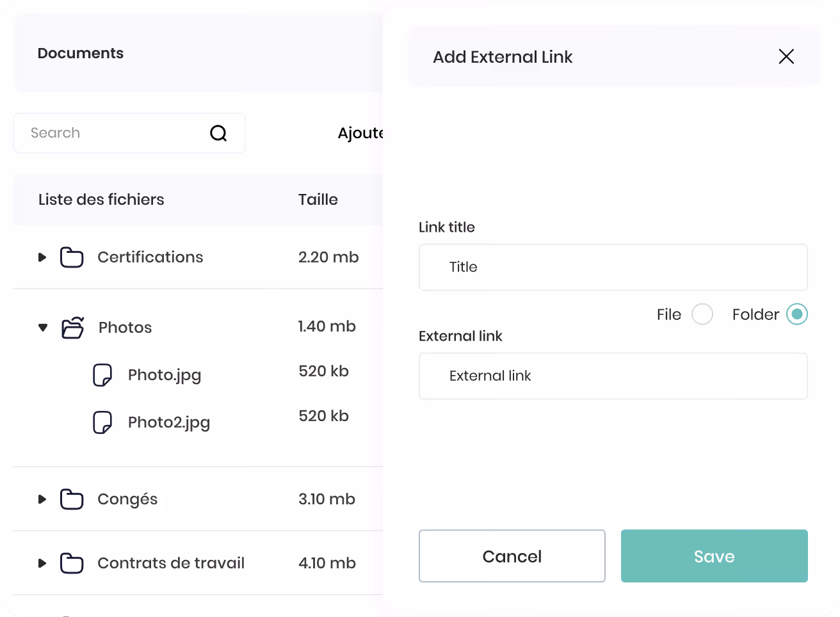This screenshot has height=617, width=840.
Task: Focus the Search field
Action: 129,133
